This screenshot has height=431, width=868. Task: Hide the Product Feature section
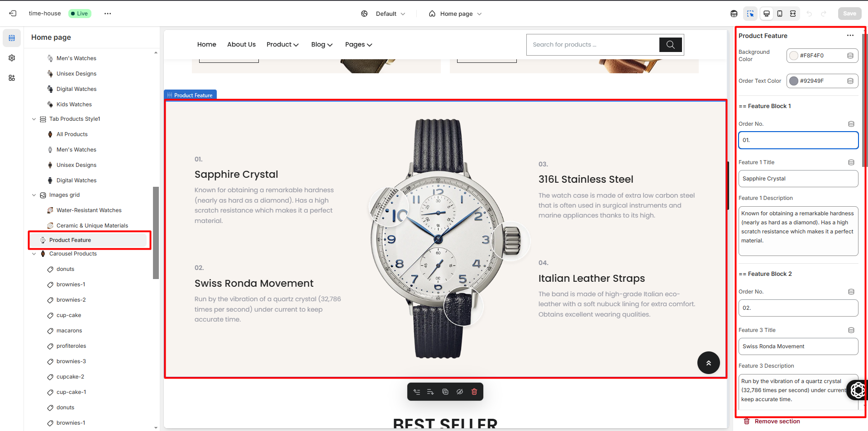460,392
